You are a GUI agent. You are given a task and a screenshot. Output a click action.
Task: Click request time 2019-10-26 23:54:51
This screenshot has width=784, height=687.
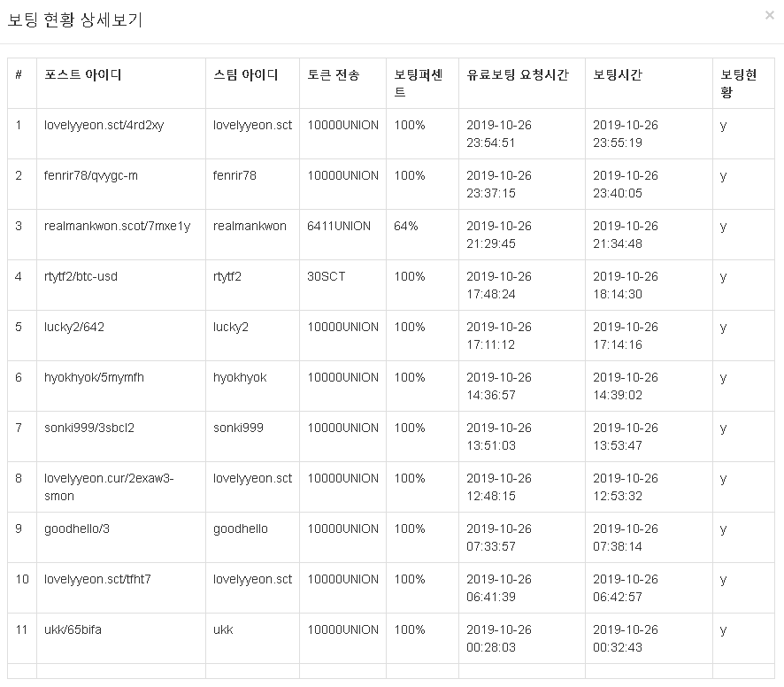pyautogui.click(x=499, y=134)
